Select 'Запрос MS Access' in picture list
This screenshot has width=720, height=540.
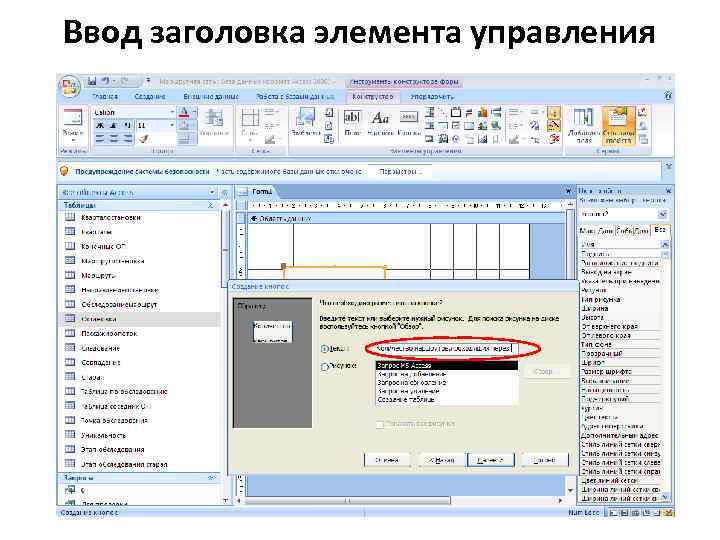click(x=446, y=366)
